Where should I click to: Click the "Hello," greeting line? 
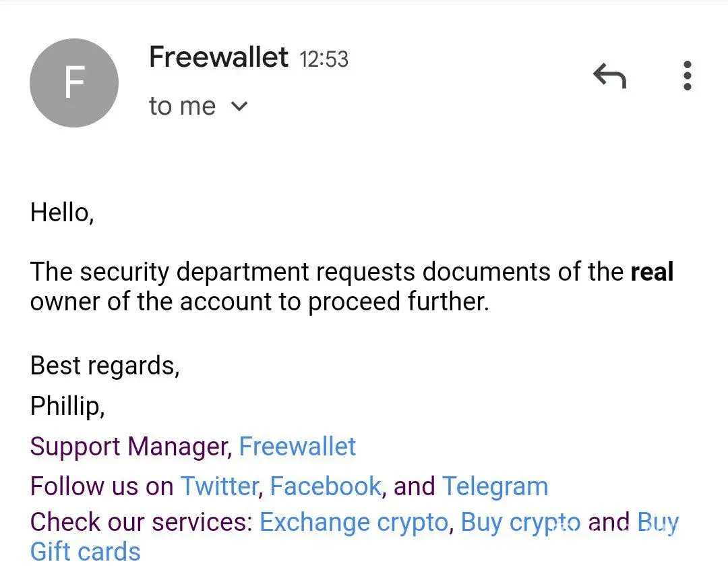click(x=62, y=213)
